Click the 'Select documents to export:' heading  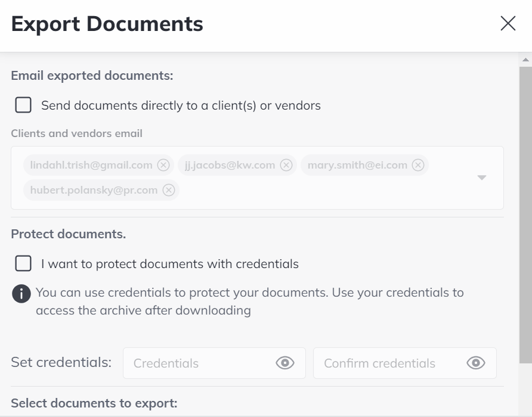pyautogui.click(x=94, y=403)
